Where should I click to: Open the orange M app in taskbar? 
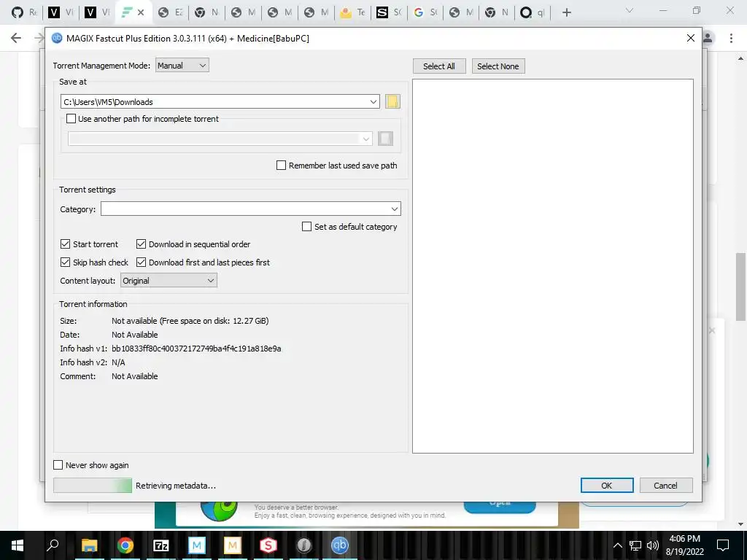coord(233,545)
